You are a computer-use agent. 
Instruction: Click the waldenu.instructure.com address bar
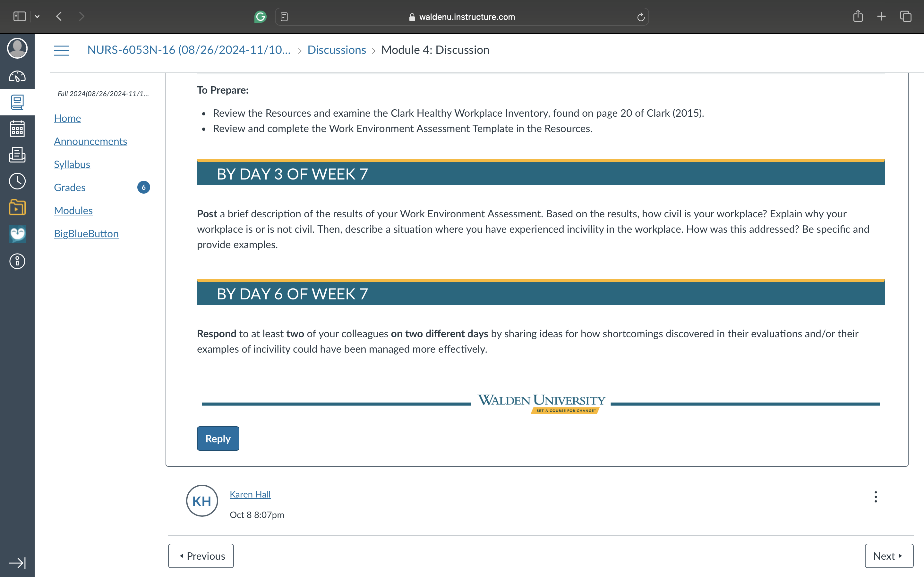pyautogui.click(x=462, y=17)
